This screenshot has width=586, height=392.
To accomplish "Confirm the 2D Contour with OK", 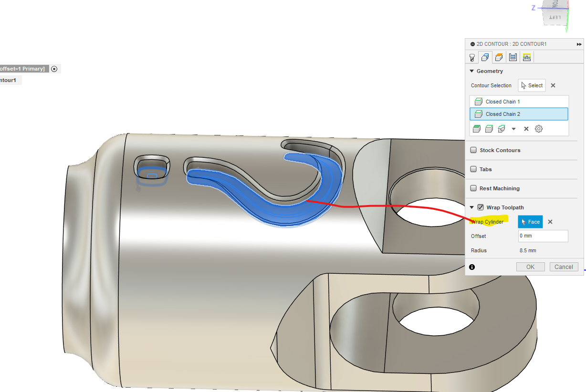I will [x=530, y=267].
